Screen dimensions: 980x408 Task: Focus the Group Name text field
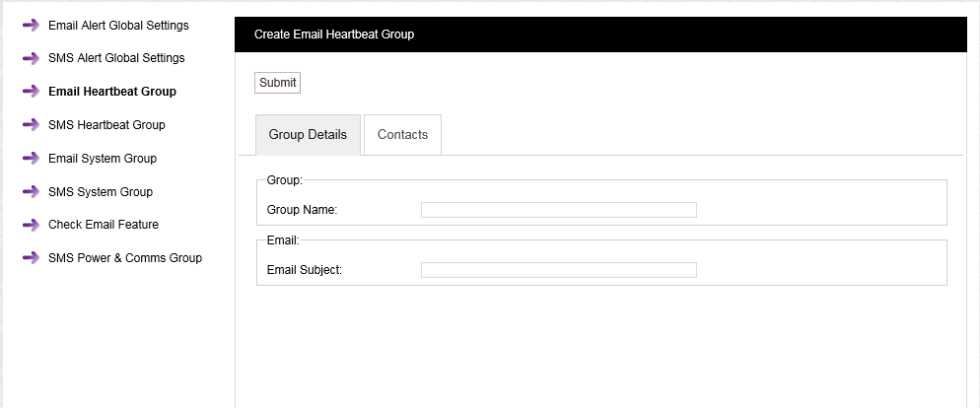tap(558, 210)
